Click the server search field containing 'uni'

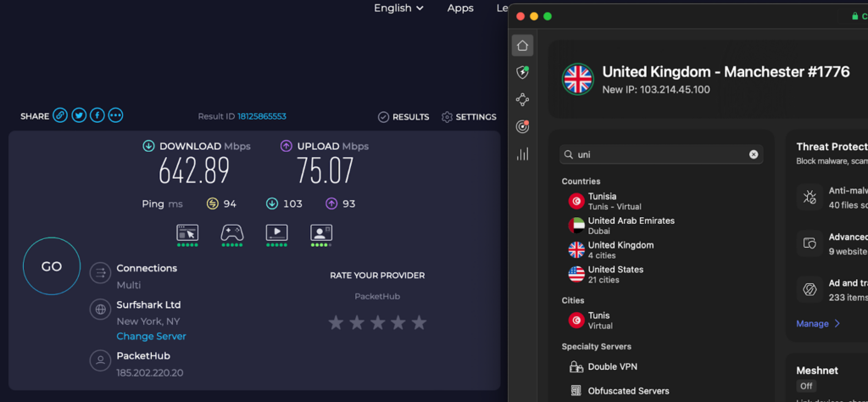[x=661, y=154]
